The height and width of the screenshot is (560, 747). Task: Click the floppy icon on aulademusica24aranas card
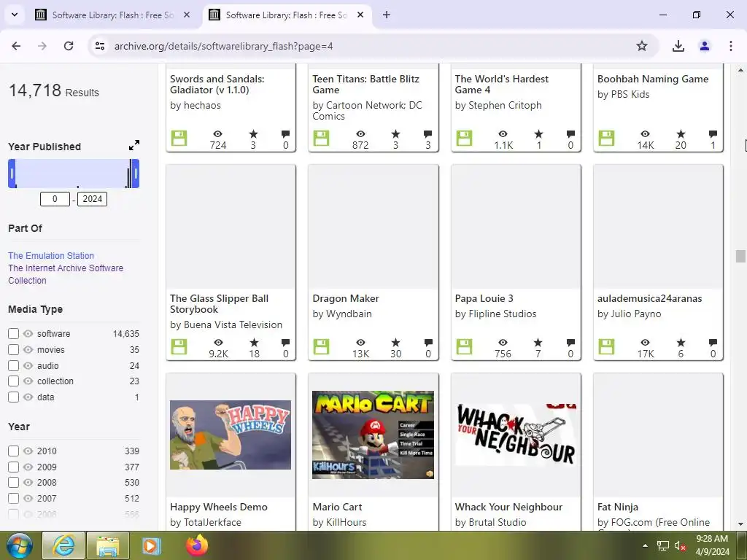[x=606, y=346]
